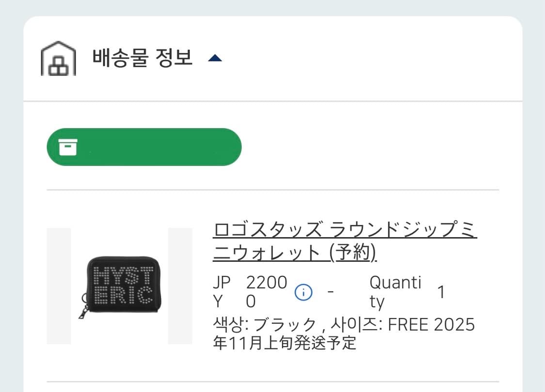545x392 pixels.
Task: Click the Quantity label
Action: [x=395, y=291]
